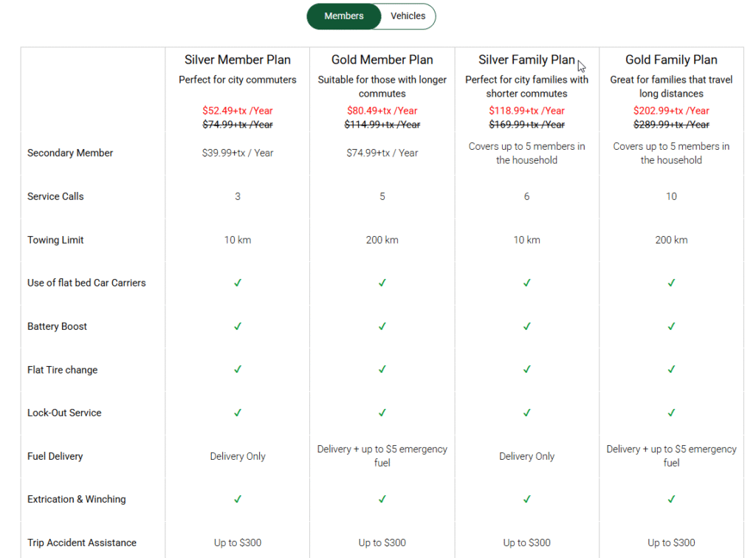Image resolution: width=756 pixels, height=558 pixels.
Task: Click Extrication & Winching checkmark for Gold Family
Action: 671,499
